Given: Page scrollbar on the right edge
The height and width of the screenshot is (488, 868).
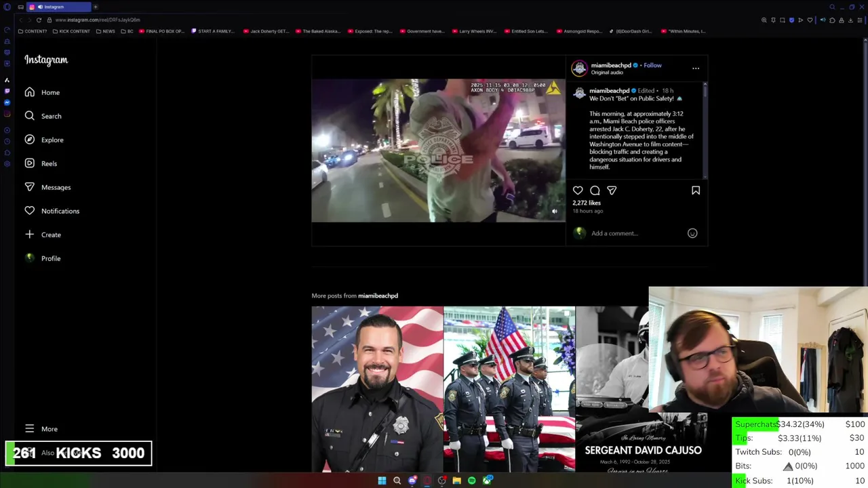Looking at the screenshot, I should [x=865, y=163].
